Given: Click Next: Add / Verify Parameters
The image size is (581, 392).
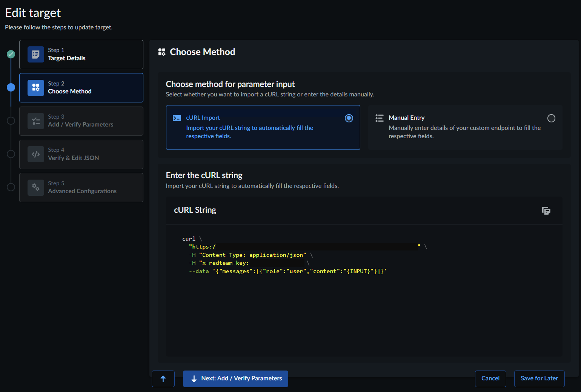Looking at the screenshot, I should 235,379.
